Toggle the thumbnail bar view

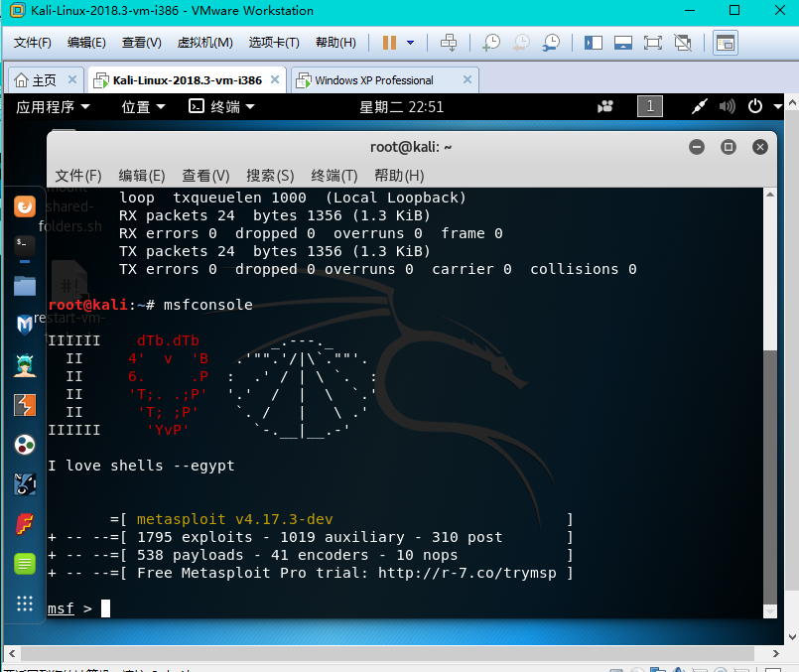tap(623, 43)
